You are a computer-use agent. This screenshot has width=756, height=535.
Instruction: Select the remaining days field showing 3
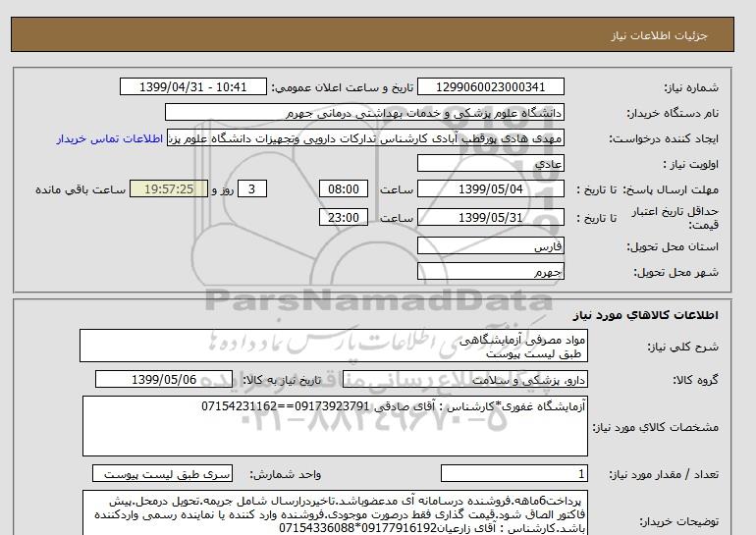pyautogui.click(x=251, y=188)
